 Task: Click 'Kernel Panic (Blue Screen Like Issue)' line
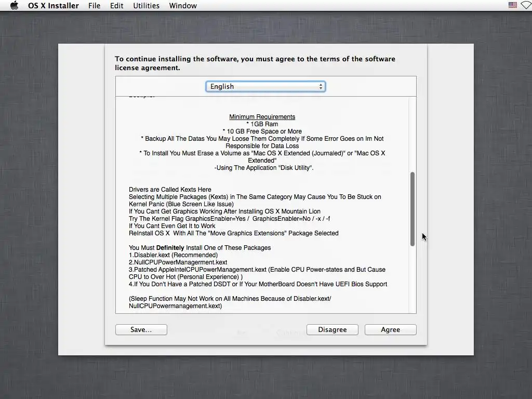(181, 204)
